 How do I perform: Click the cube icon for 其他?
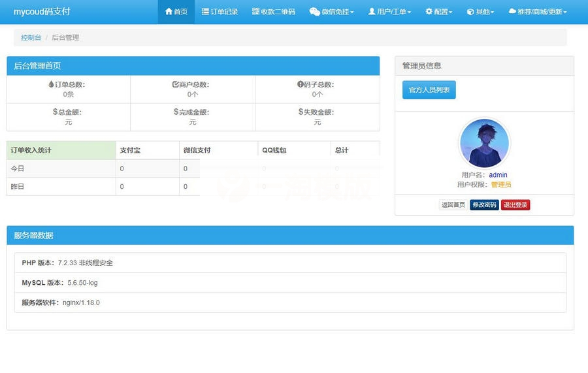coord(470,12)
